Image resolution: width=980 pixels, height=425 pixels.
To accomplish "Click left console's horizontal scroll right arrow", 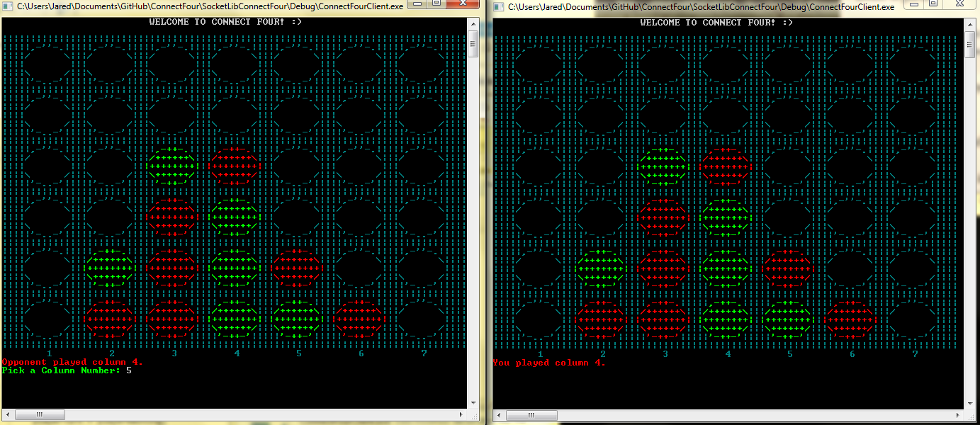I will 461,414.
